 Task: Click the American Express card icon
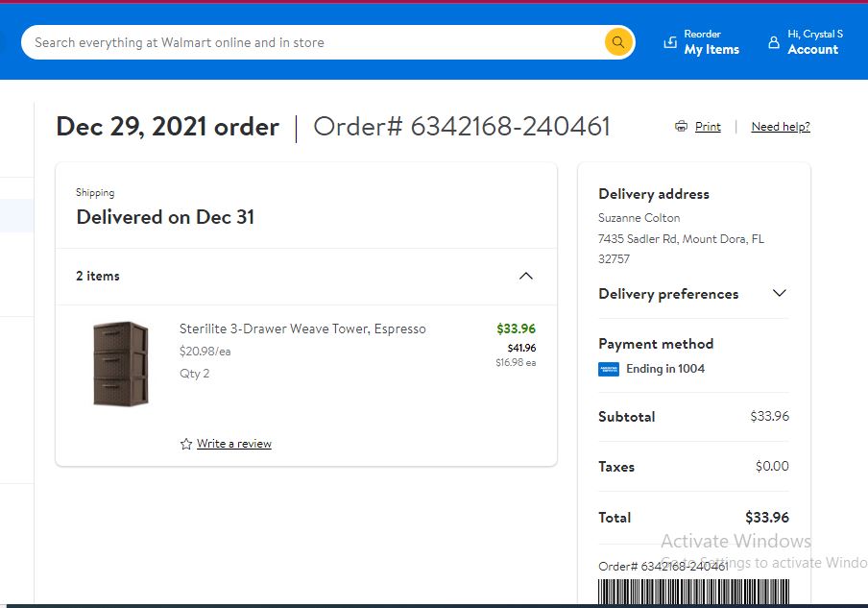609,370
